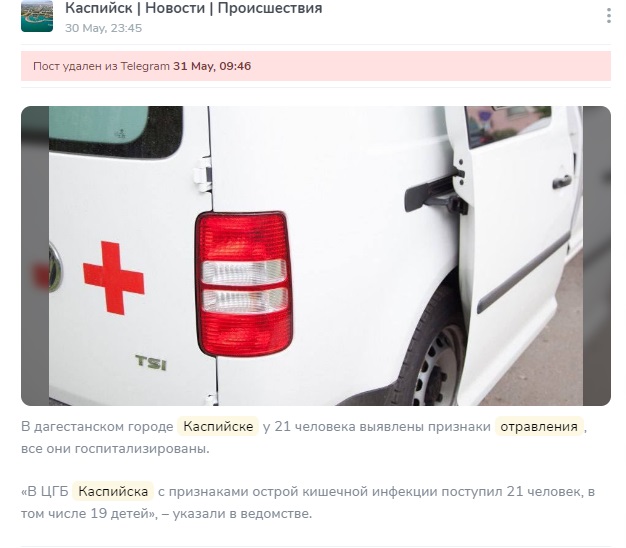Click the sliding door handle in the photo

tap(562, 182)
